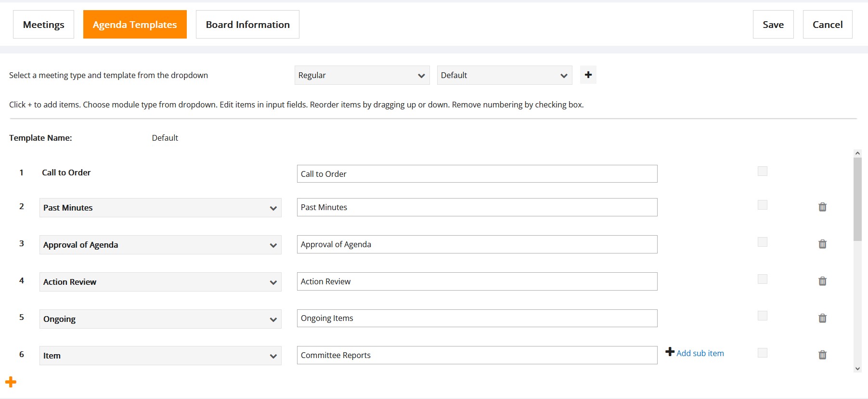Remove the Action Review item via trash icon

(x=822, y=281)
